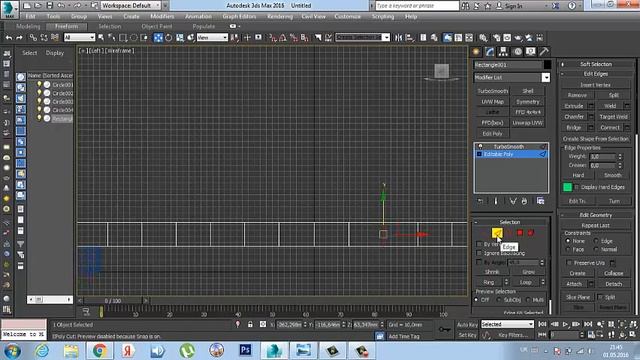
Task: Open Configure Modifier Sets icon
Action: tap(540, 201)
